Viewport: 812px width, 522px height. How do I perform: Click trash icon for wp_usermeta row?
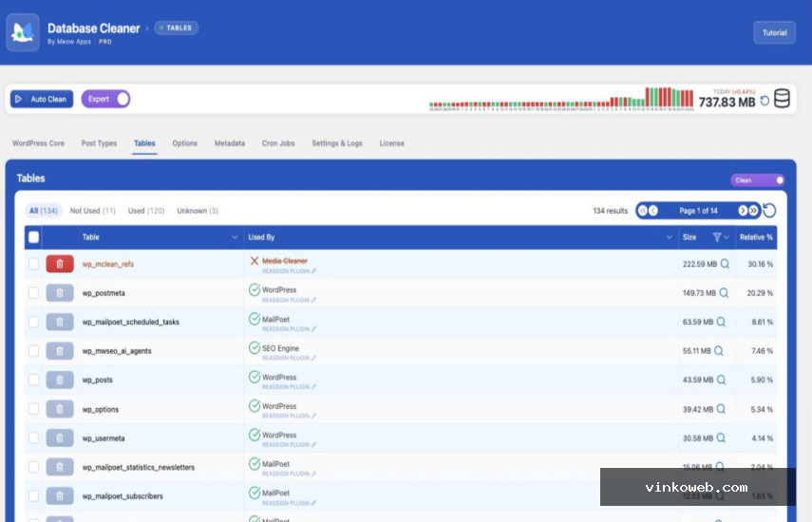pos(60,438)
